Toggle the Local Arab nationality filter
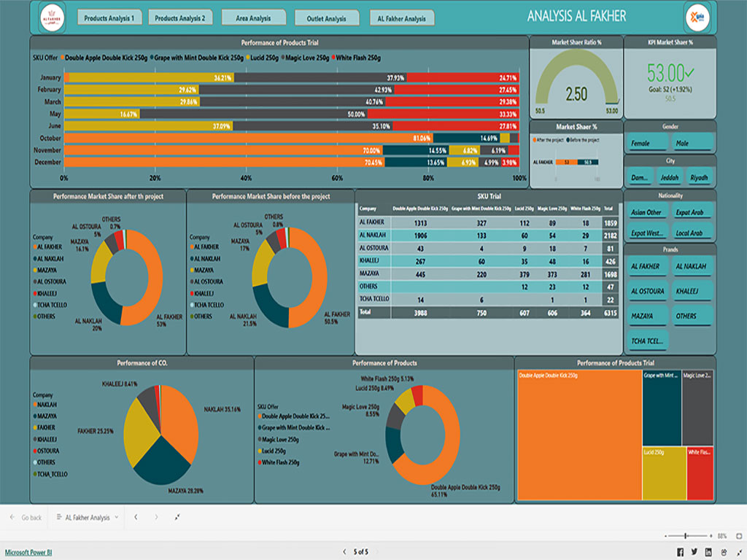This screenshot has width=747, height=560. pyautogui.click(x=692, y=233)
